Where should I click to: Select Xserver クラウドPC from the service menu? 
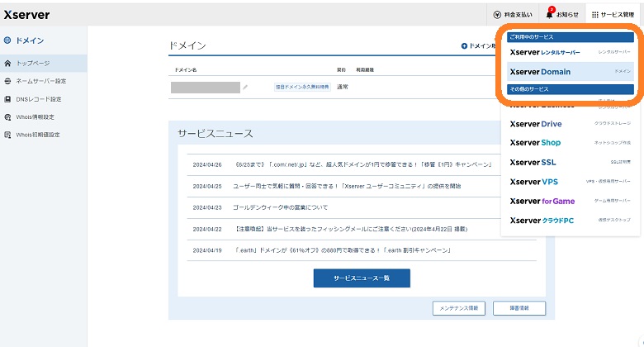click(x=570, y=221)
